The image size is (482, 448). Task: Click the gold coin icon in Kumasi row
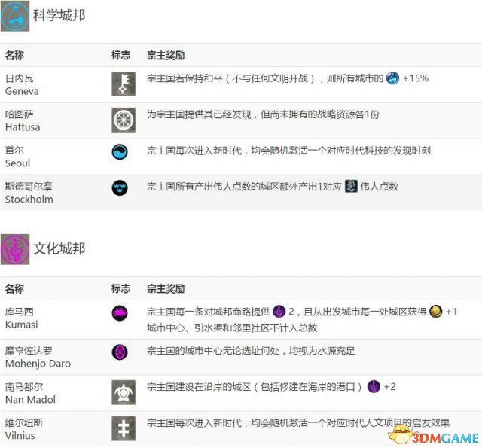click(x=435, y=312)
